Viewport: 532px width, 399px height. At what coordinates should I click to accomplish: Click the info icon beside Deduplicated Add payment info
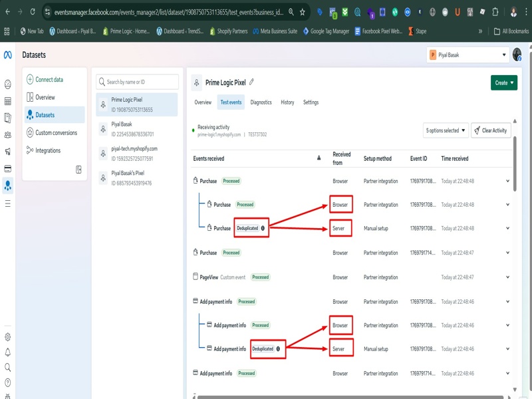pos(278,348)
